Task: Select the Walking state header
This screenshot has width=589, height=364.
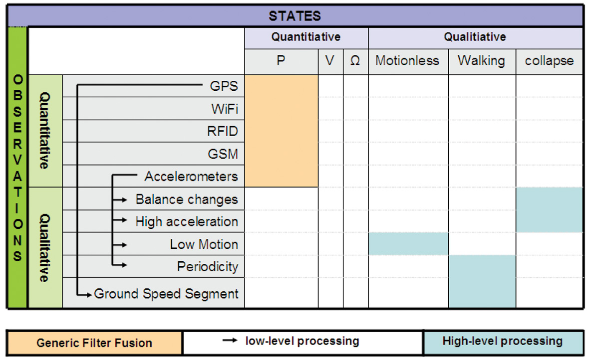Action: click(482, 62)
